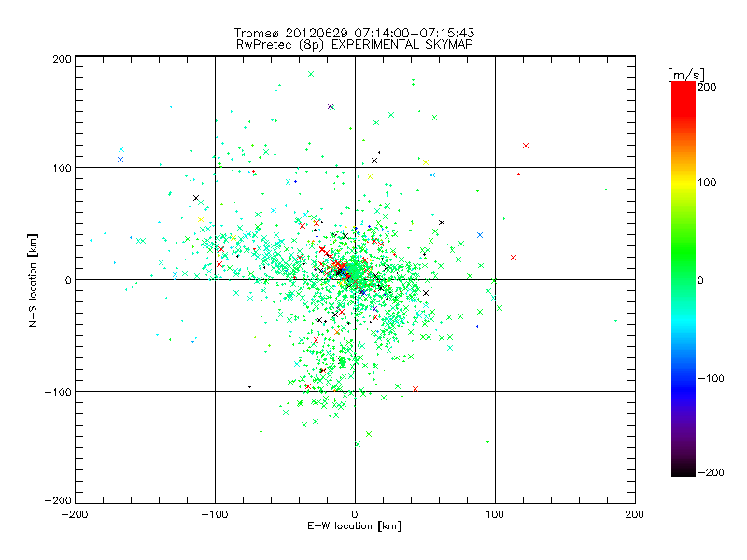747x560 pixels.
Task: Click the red region of the velocity colorbar
Action: coord(684,98)
